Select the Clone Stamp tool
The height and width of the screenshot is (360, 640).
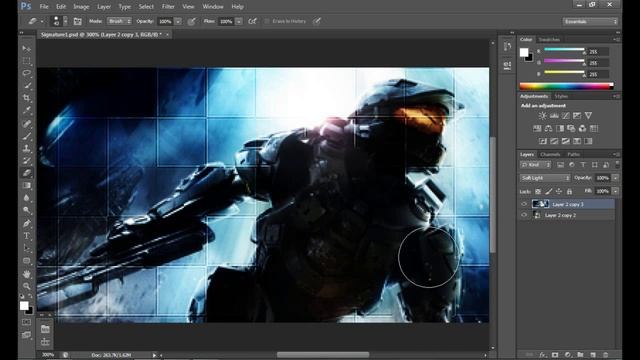pos(27,148)
